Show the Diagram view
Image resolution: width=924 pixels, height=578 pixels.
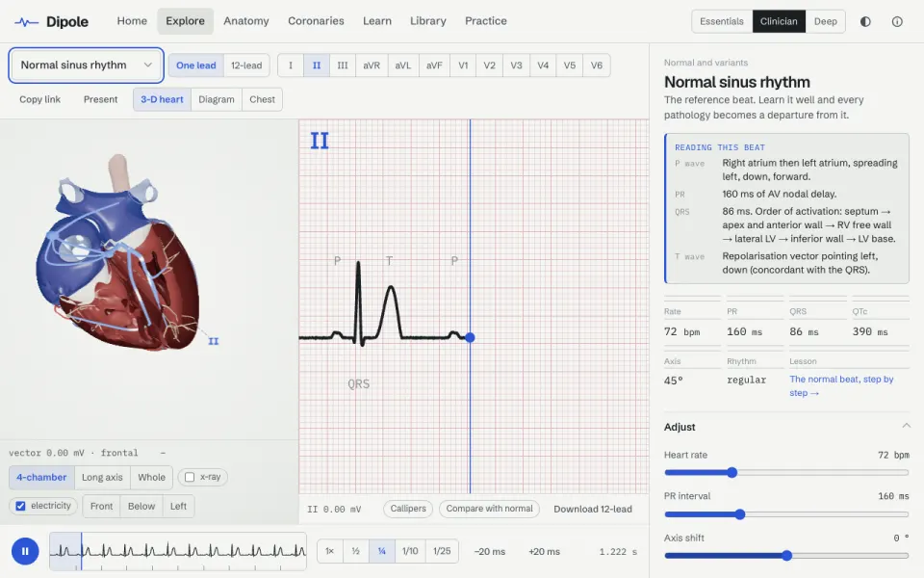217,99
